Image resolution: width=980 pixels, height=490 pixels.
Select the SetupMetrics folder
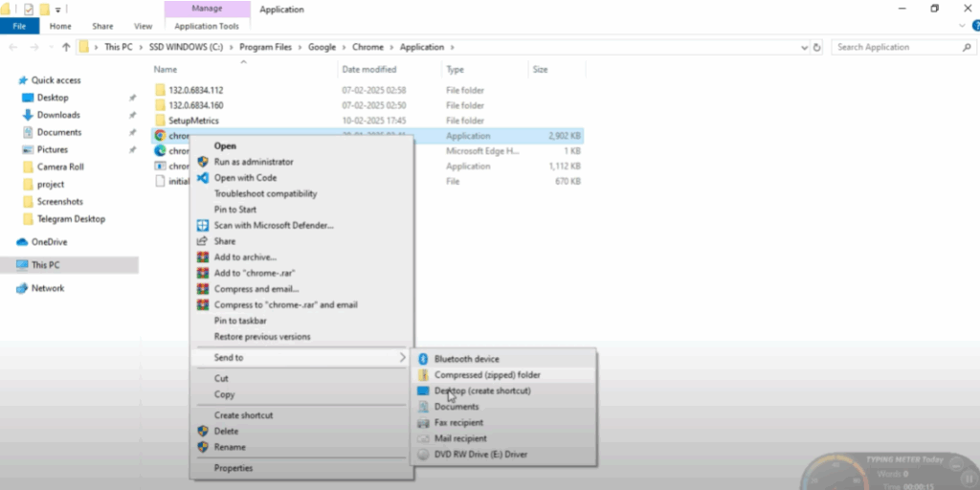coord(193,120)
